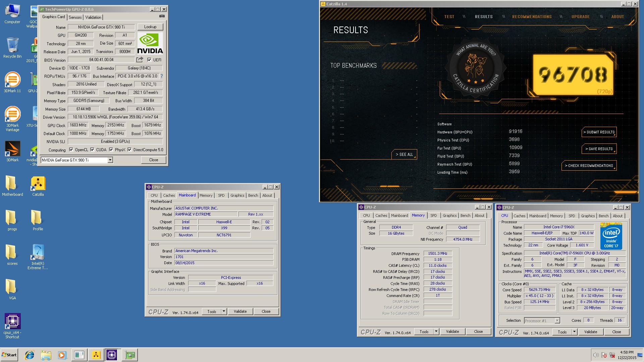The height and width of the screenshot is (362, 644).
Task: Open the Recycle Bin icon
Action: (x=12, y=48)
